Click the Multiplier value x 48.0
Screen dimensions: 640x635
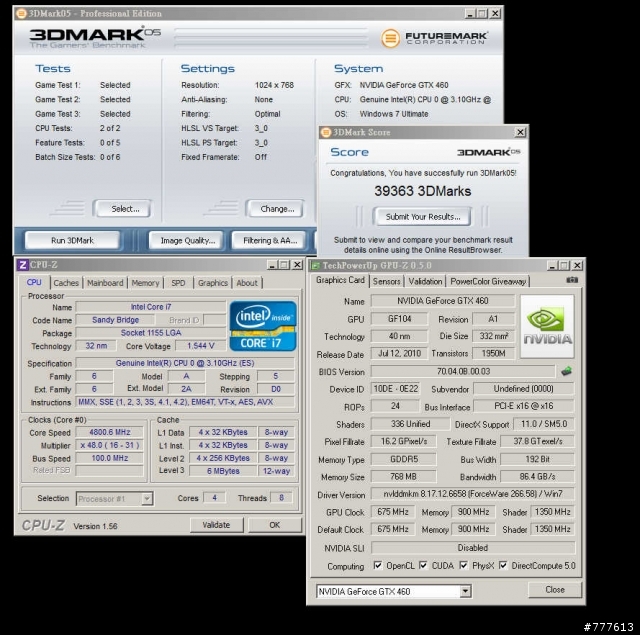tap(109, 445)
